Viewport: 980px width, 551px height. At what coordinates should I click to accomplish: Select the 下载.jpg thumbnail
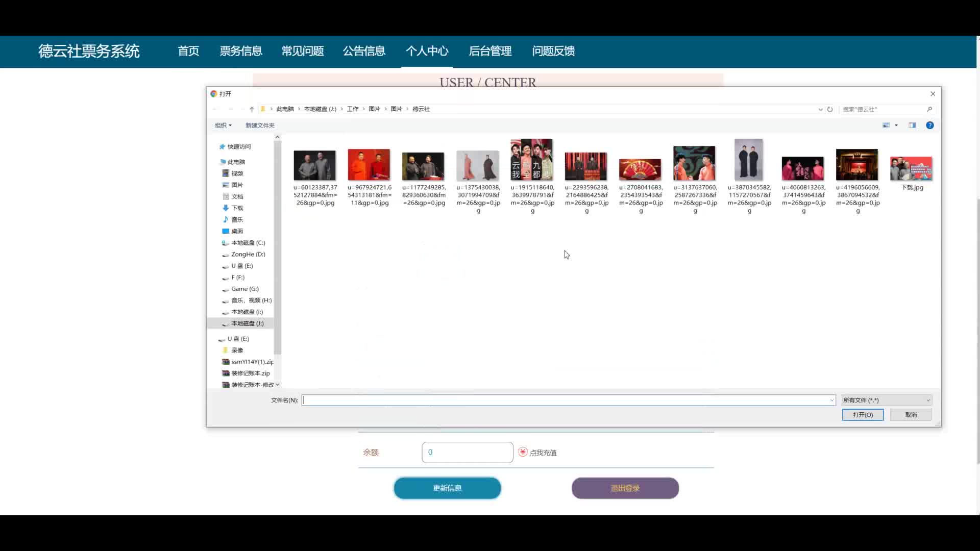pyautogui.click(x=912, y=169)
